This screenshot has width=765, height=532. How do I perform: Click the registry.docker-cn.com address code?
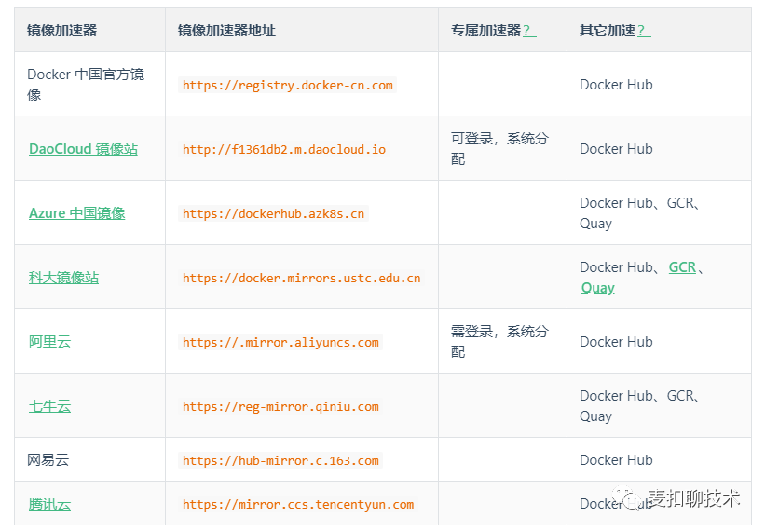pos(288,85)
